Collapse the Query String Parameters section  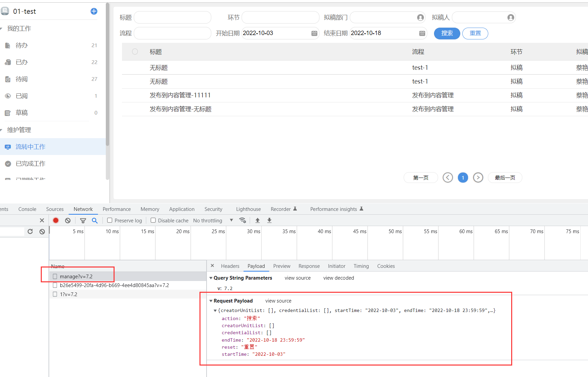[211, 278]
